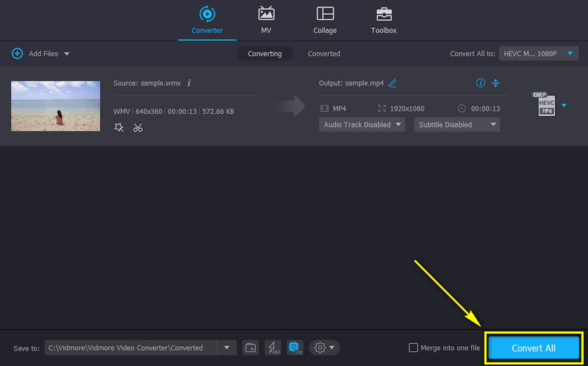
Task: Click the scissors cut icon
Action: click(137, 127)
